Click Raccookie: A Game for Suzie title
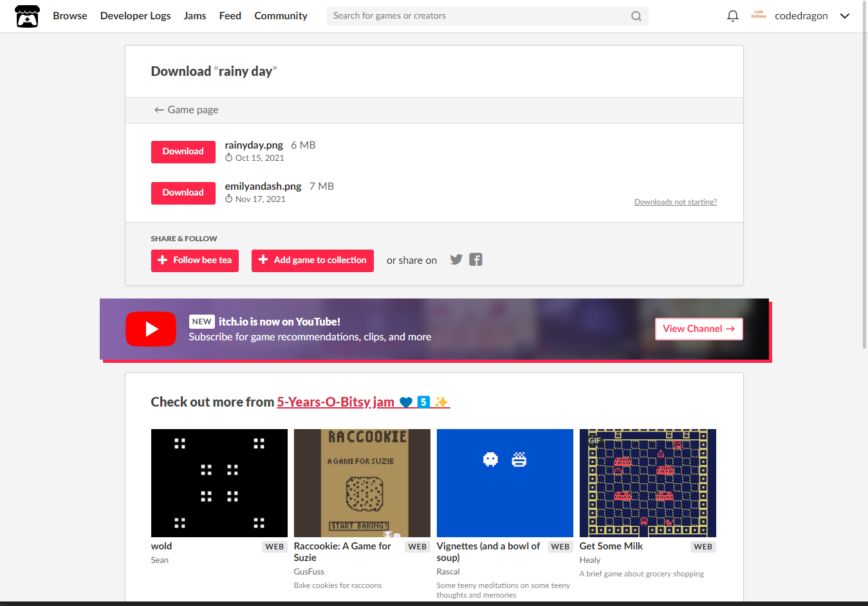 pos(342,552)
